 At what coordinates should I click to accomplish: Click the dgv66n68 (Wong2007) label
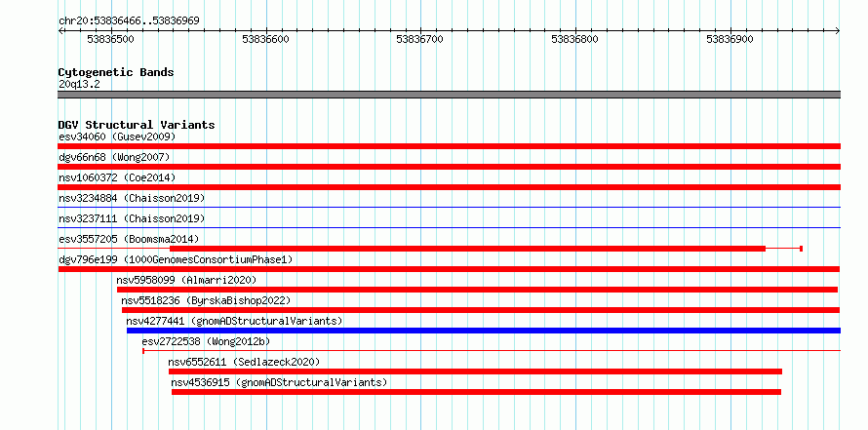pyautogui.click(x=114, y=157)
